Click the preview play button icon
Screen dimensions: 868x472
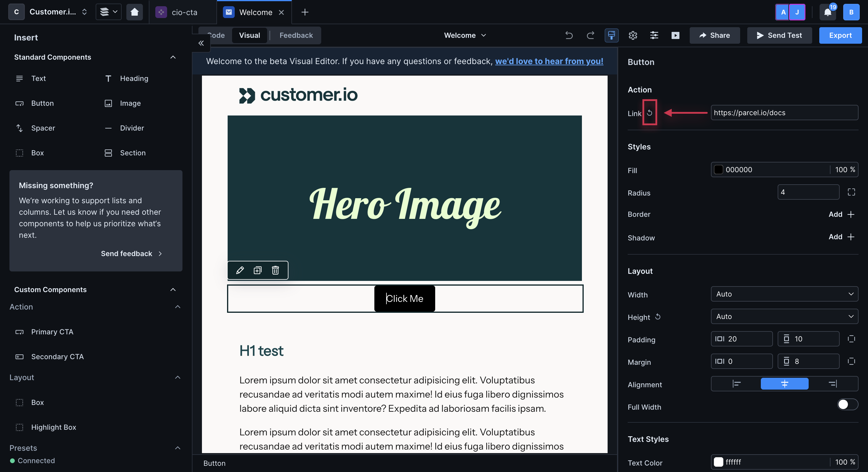[x=676, y=35]
